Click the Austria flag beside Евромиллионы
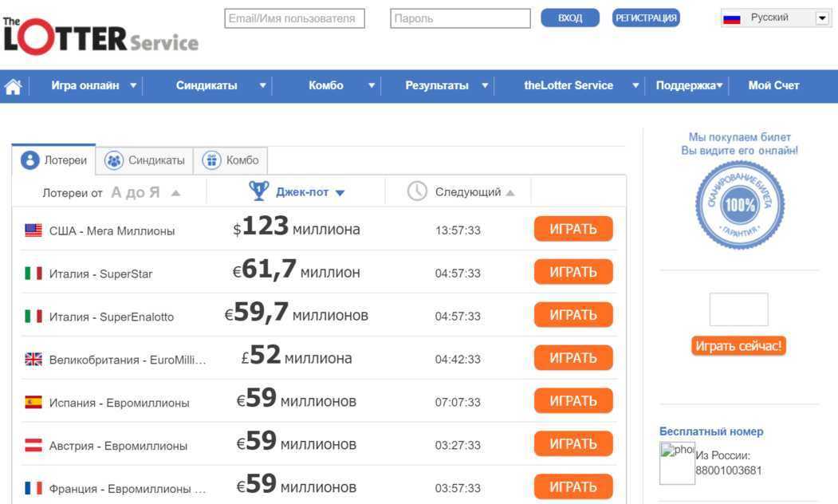The height and width of the screenshot is (504, 838). 33,445
